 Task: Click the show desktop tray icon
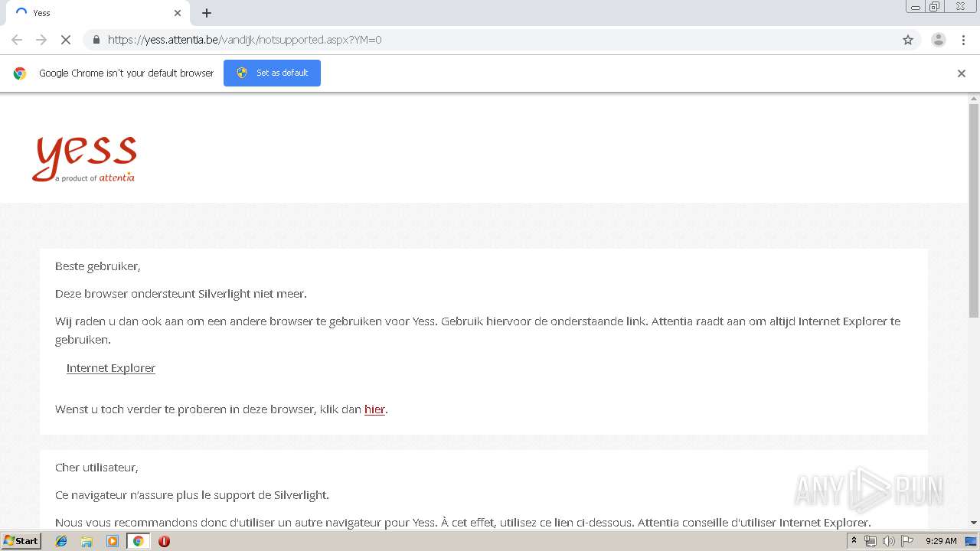click(x=971, y=541)
